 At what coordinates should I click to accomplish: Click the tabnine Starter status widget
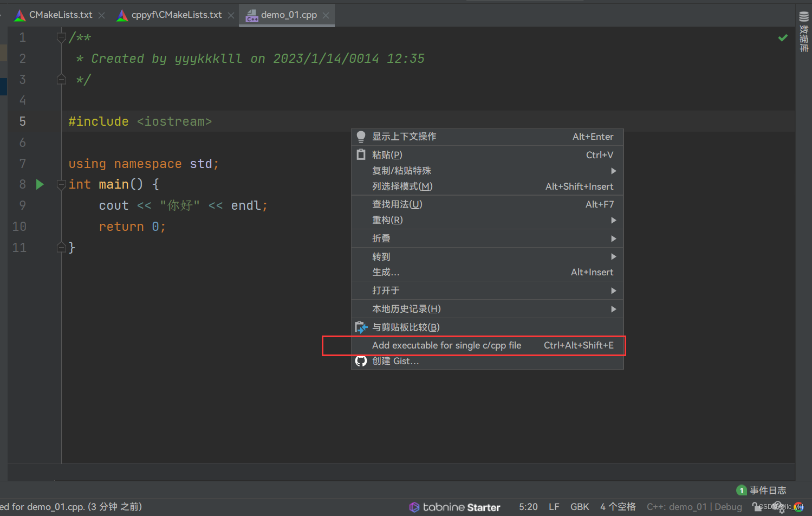pos(455,507)
